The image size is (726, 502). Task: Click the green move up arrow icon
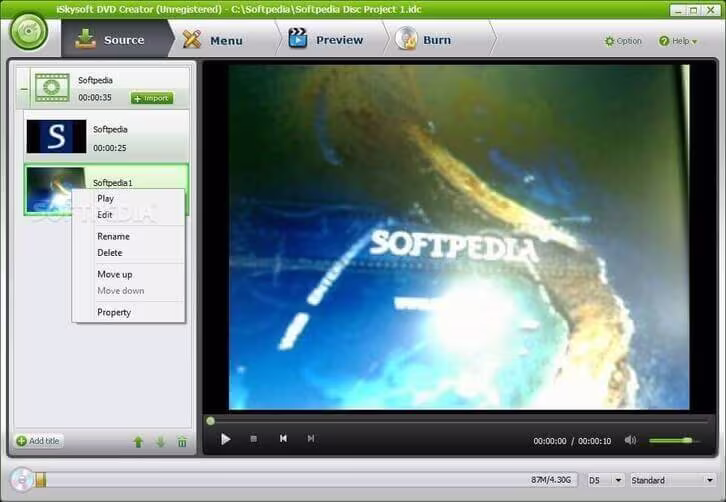click(138, 442)
